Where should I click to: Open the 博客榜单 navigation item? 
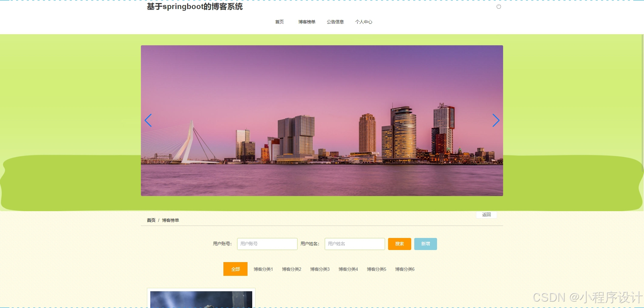point(307,22)
